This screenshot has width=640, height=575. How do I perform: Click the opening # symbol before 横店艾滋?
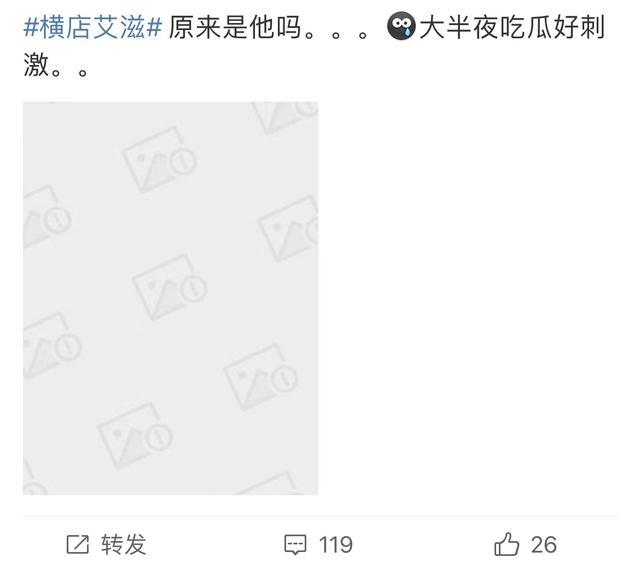click(x=31, y=28)
